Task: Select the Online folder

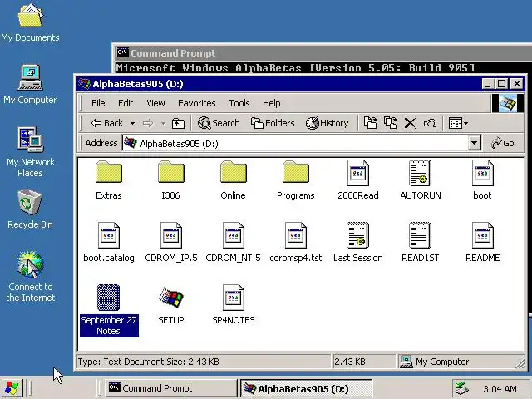Action: [x=233, y=180]
